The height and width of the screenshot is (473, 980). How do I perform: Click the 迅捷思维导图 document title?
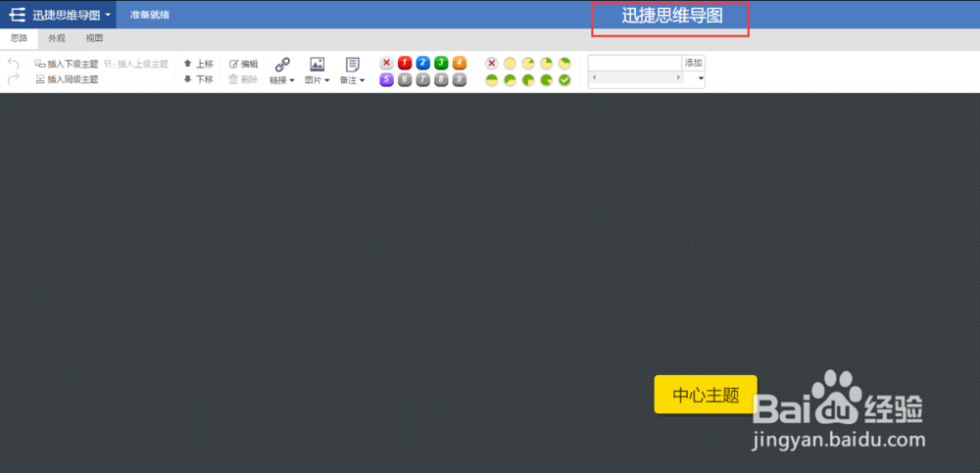pos(672,17)
